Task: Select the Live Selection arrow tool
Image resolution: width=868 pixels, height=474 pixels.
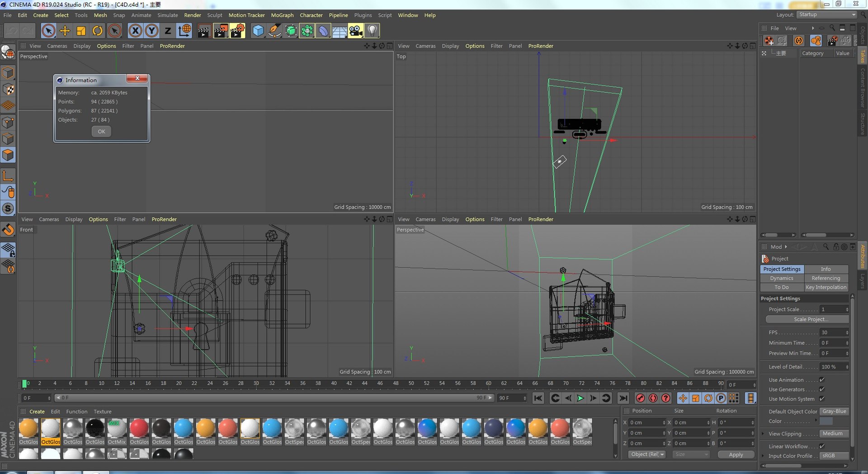Action: pyautogui.click(x=48, y=31)
